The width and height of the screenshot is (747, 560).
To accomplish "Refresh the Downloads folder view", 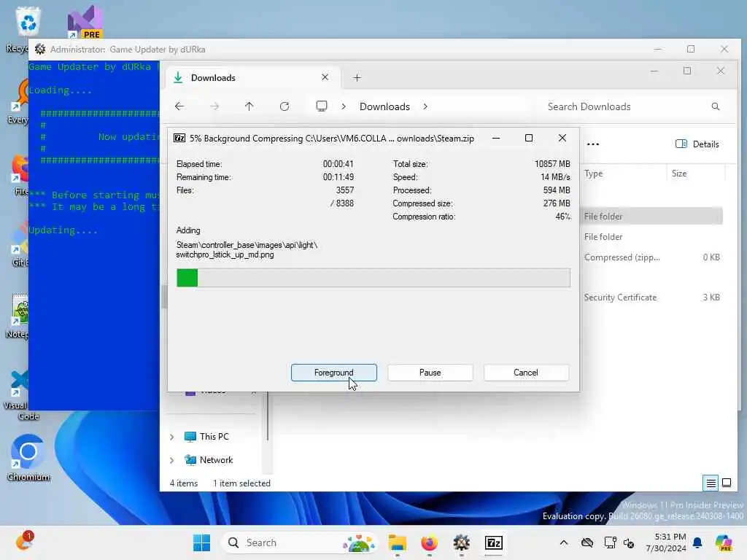I will (285, 106).
